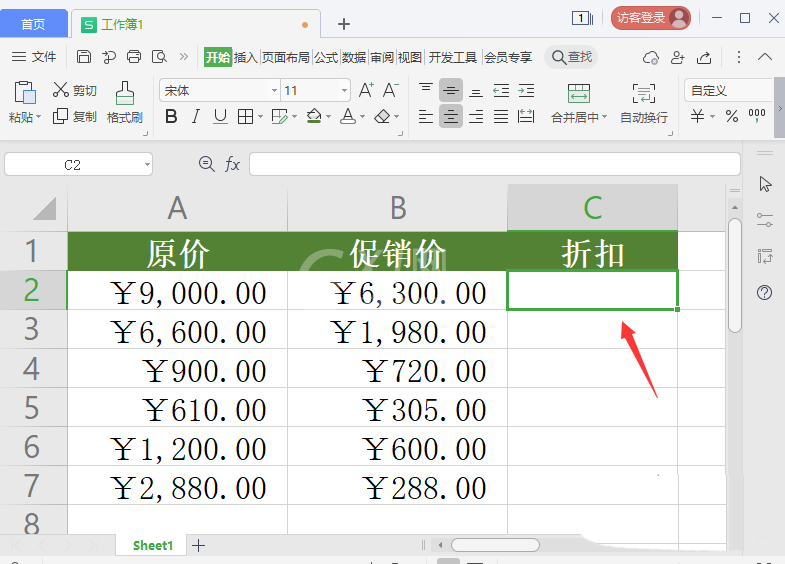Open the File (文件) menu
The width and height of the screenshot is (785, 564).
point(34,57)
